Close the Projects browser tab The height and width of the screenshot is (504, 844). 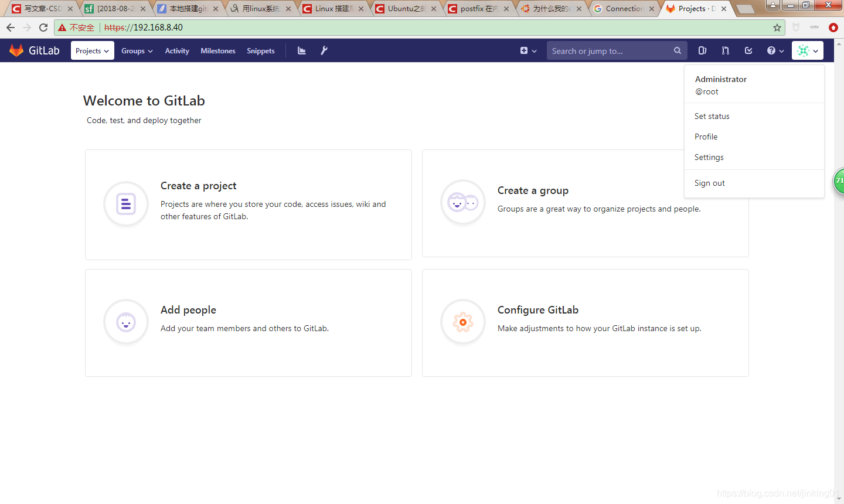[x=724, y=9]
